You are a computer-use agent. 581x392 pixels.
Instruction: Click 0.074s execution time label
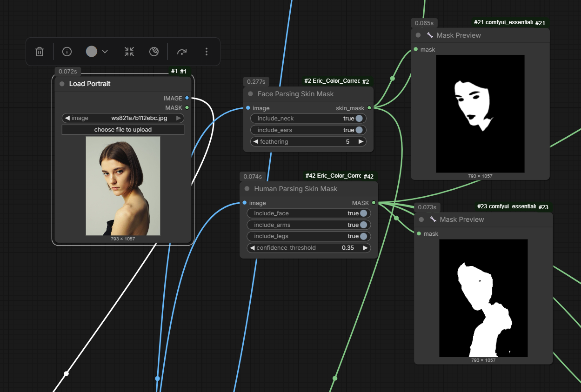(253, 176)
